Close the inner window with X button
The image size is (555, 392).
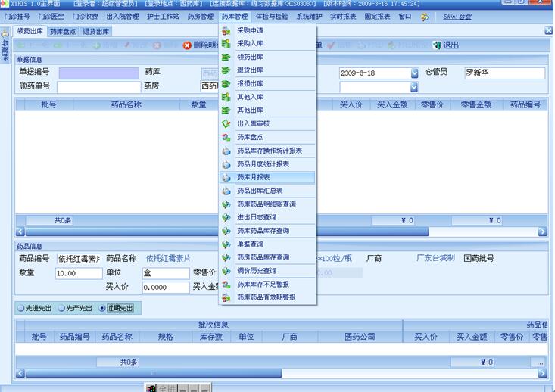tap(548, 31)
